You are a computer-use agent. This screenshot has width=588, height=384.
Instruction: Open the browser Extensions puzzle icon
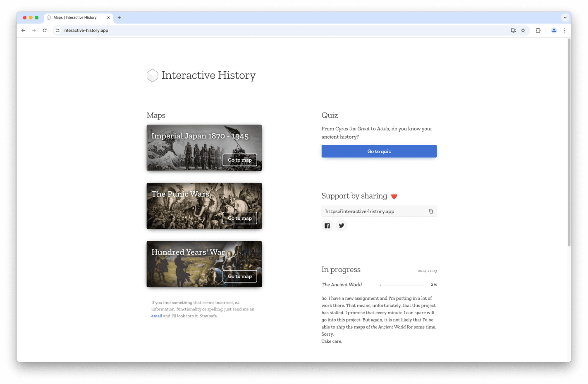pyautogui.click(x=538, y=30)
